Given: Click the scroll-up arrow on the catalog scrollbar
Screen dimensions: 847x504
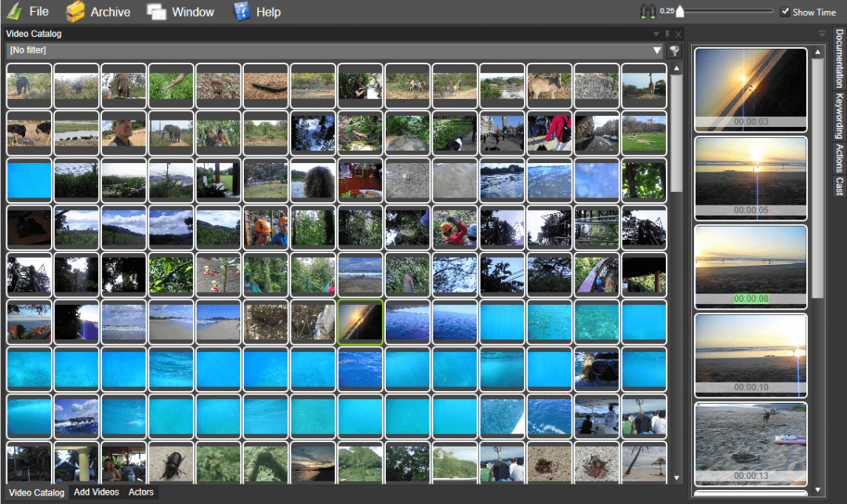Looking at the screenshot, I should (x=676, y=67).
